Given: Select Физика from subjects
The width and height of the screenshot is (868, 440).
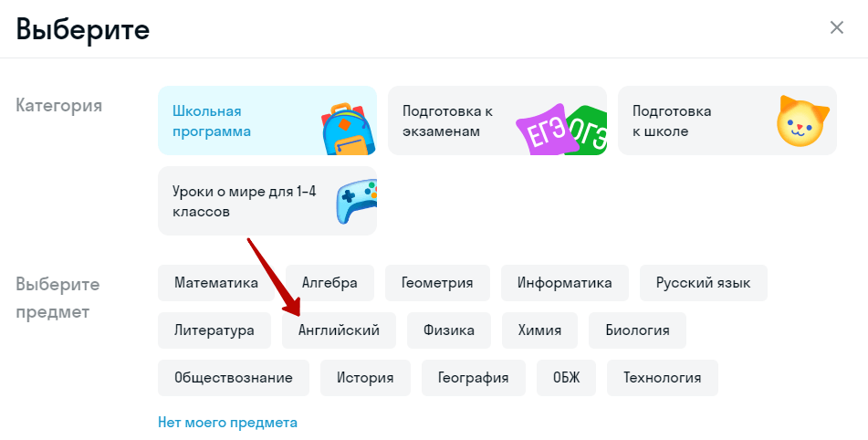Looking at the screenshot, I should [x=449, y=330].
